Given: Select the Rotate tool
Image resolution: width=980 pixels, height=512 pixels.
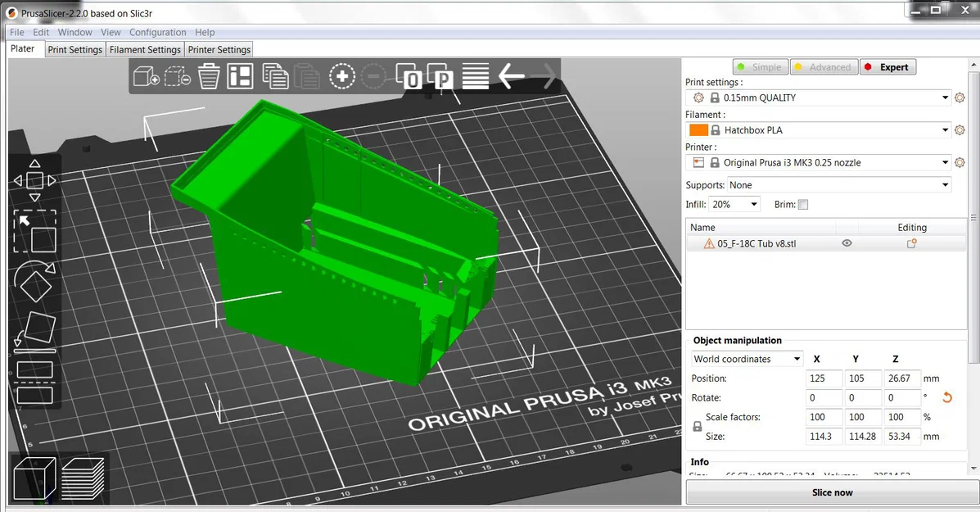Looking at the screenshot, I should 35,281.
